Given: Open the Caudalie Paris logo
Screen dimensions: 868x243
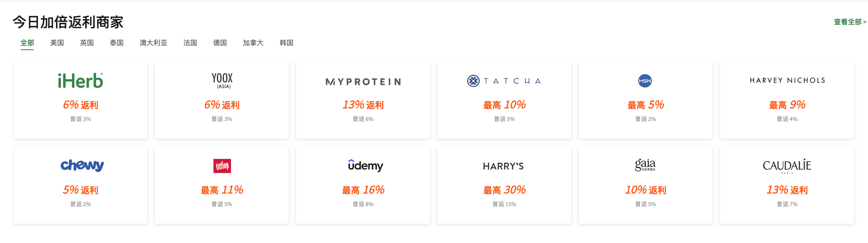Looking at the screenshot, I should pos(787,166).
